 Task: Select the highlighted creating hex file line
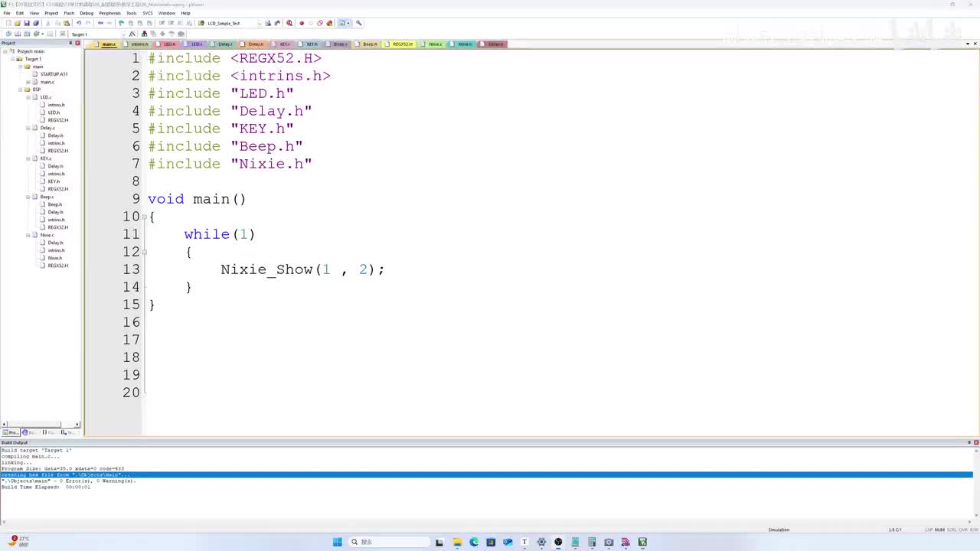click(x=486, y=474)
